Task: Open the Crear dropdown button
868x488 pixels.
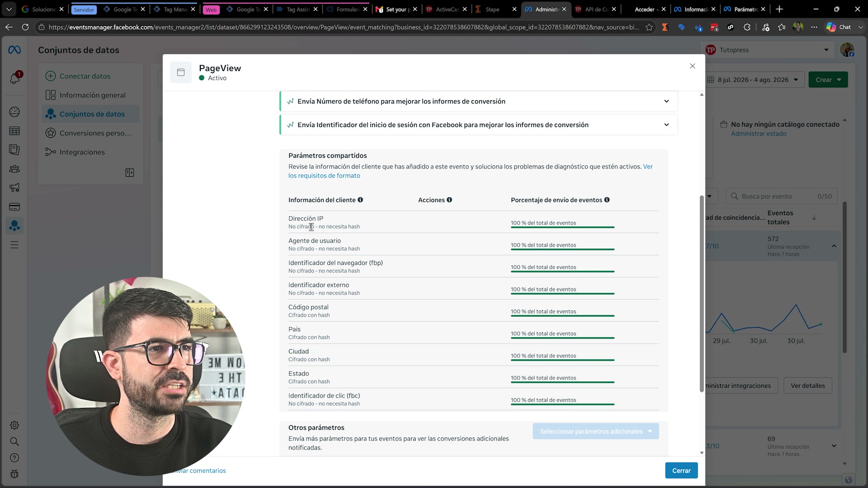Action: pos(828,80)
